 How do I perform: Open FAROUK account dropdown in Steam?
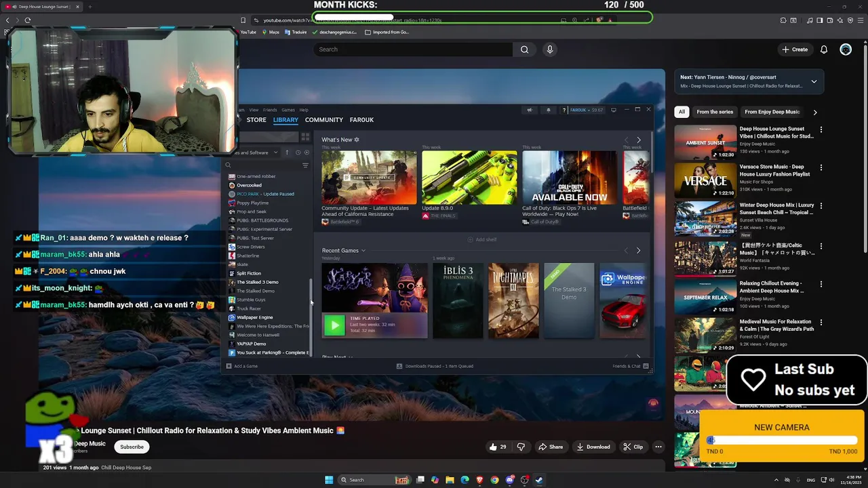pyautogui.click(x=587, y=110)
